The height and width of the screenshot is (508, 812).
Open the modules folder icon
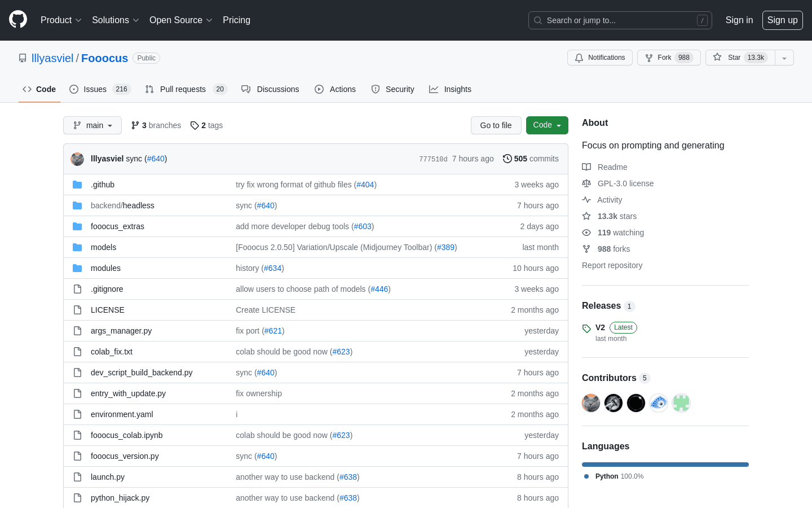pyautogui.click(x=77, y=268)
